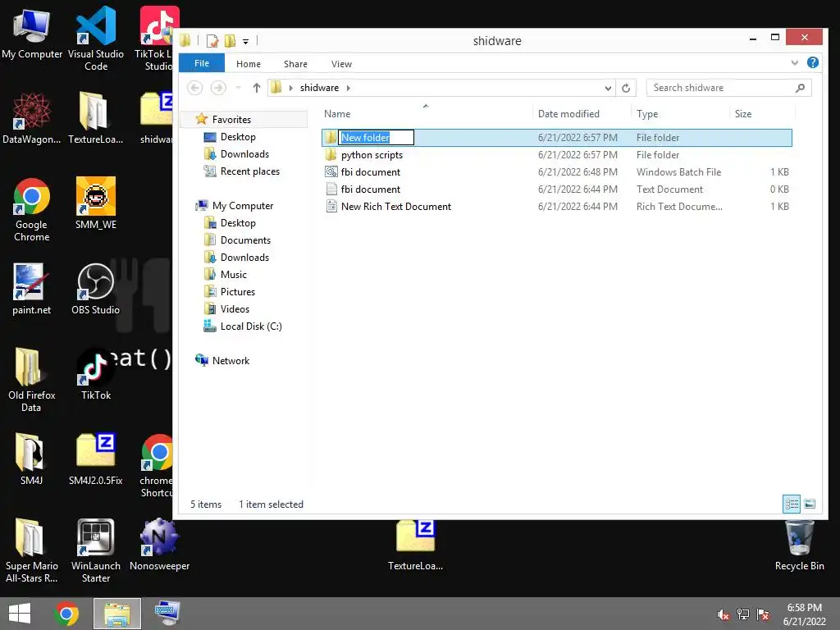The image size is (840, 630).
Task: Open the View ribbon tab
Action: point(341,64)
